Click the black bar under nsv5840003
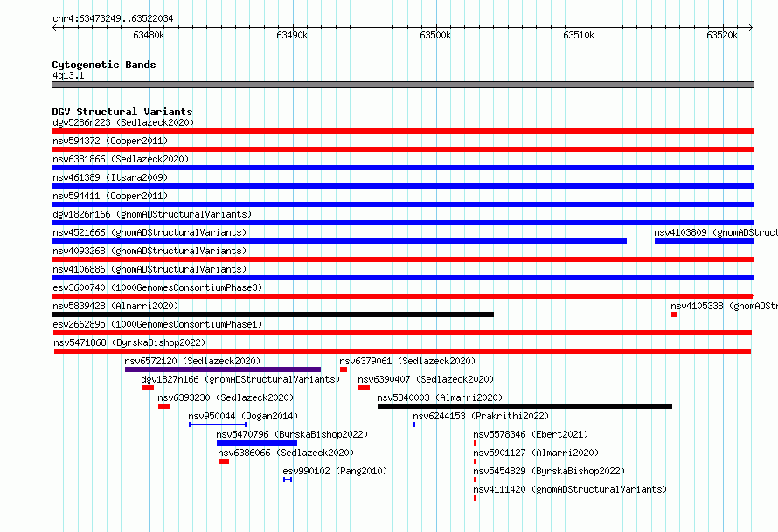The height and width of the screenshot is (532, 778). coord(525,406)
